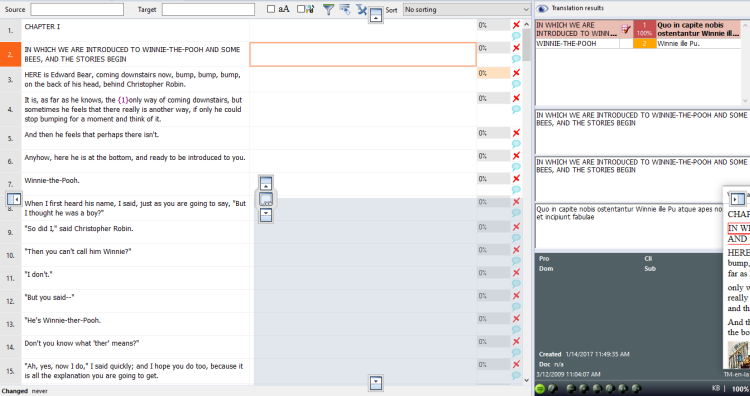
Task: Click the red 100% match badge
Action: point(644,29)
